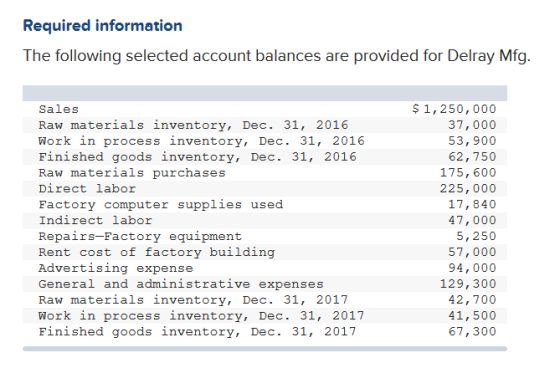Select the 'Indirect labor' label
560x368 pixels.
(x=95, y=220)
